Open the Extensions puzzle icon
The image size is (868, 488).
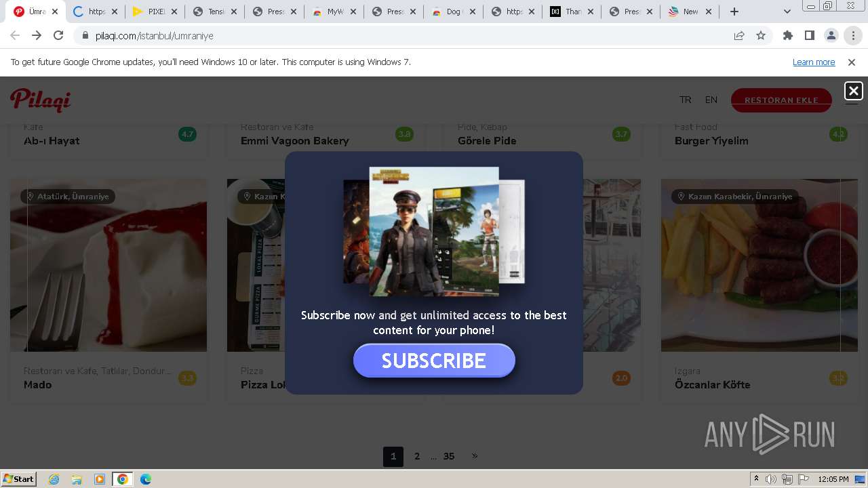pyautogui.click(x=787, y=36)
